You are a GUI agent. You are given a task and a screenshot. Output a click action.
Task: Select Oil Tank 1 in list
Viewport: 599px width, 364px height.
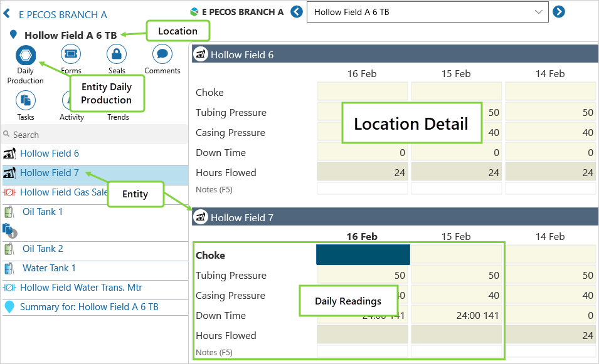coord(43,212)
